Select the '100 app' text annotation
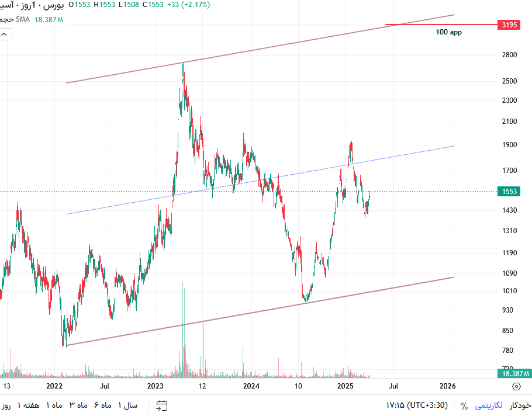This screenshot has width=532, height=416. tap(448, 32)
